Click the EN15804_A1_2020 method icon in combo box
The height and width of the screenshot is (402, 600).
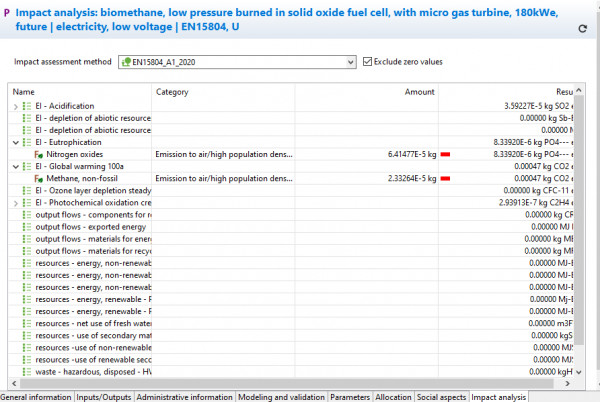126,62
